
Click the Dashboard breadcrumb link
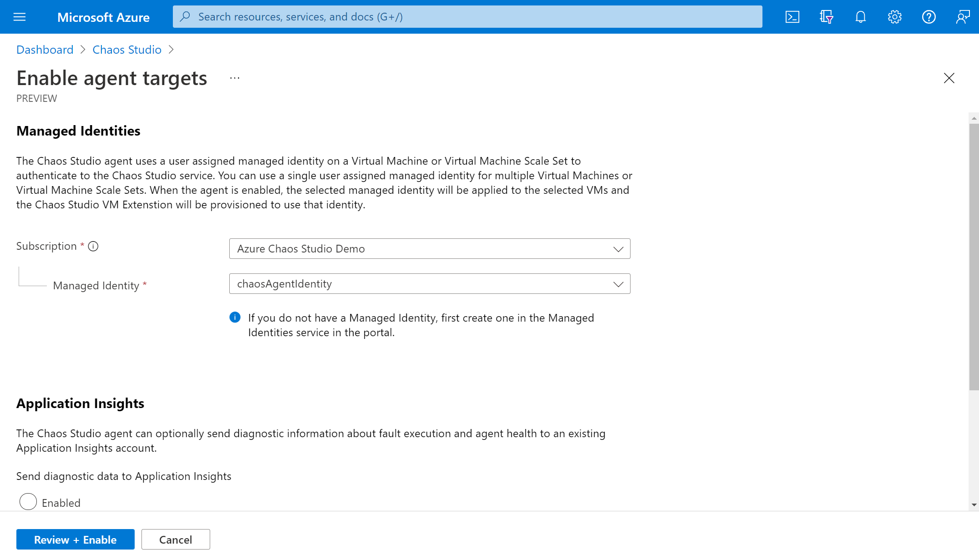(45, 49)
